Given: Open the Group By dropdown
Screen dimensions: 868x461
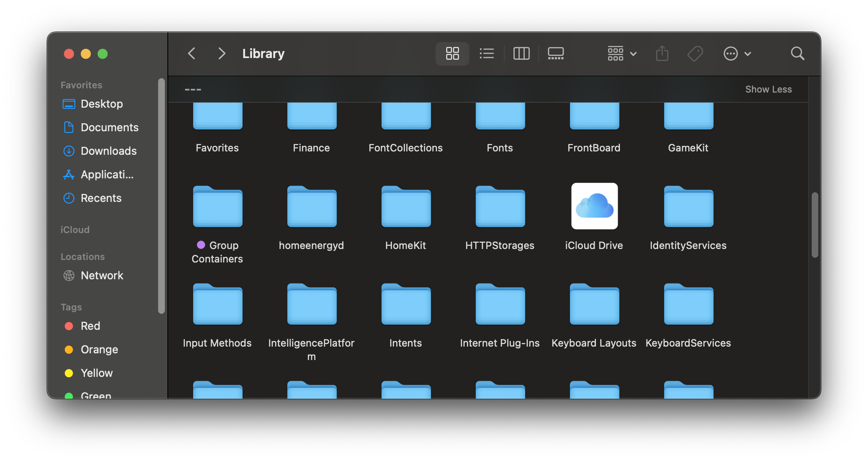Looking at the screenshot, I should pyautogui.click(x=622, y=53).
